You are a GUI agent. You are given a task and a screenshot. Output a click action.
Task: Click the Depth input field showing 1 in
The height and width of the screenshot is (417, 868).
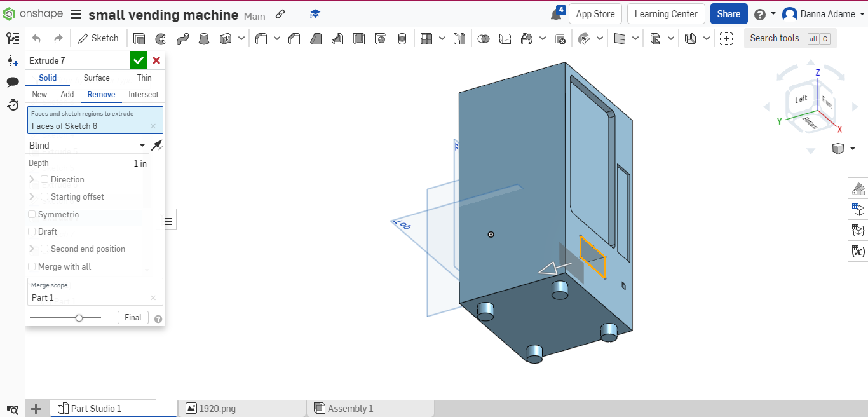(x=127, y=163)
